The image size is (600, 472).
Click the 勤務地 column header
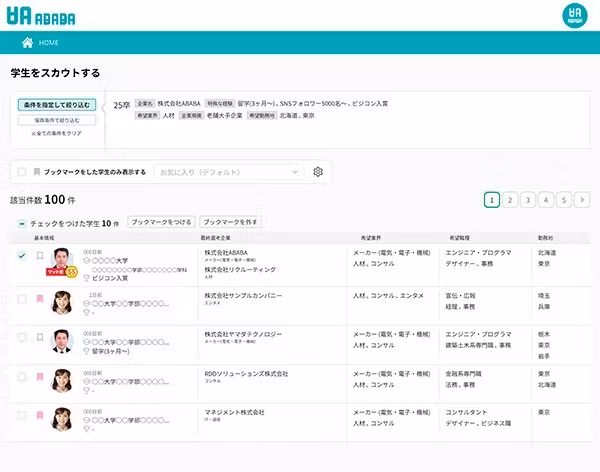[x=545, y=238]
